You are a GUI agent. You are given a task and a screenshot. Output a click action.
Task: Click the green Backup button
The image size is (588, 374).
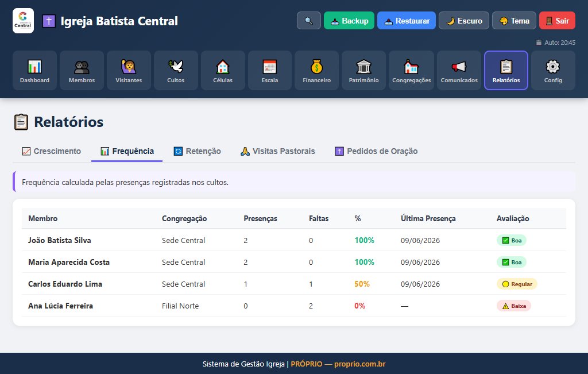(x=349, y=21)
